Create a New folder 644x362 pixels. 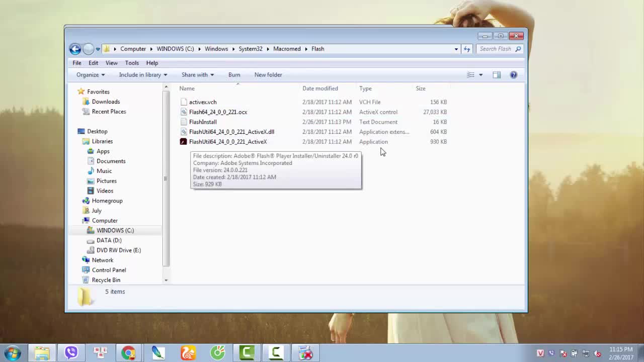268,75
